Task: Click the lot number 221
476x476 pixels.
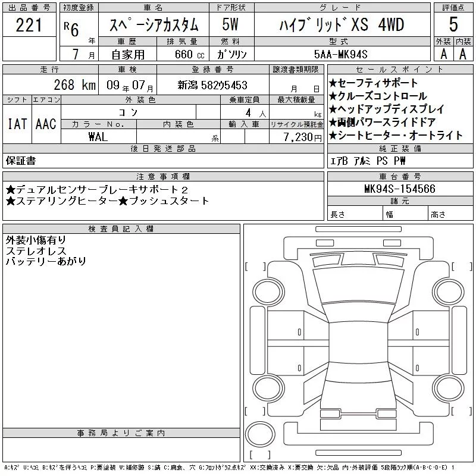Action: pos(29,25)
